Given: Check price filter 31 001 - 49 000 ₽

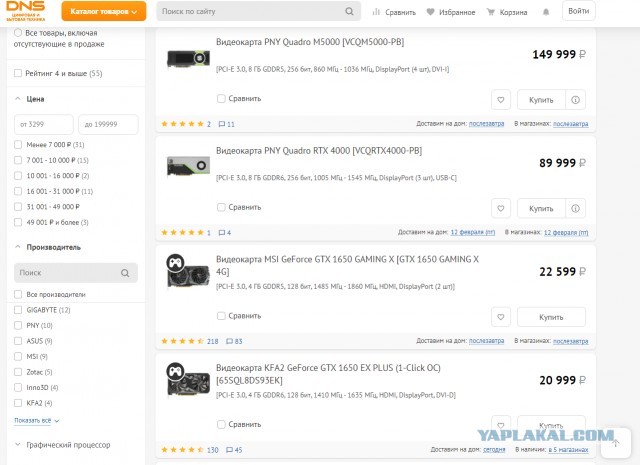Looking at the screenshot, I should pos(18,207).
